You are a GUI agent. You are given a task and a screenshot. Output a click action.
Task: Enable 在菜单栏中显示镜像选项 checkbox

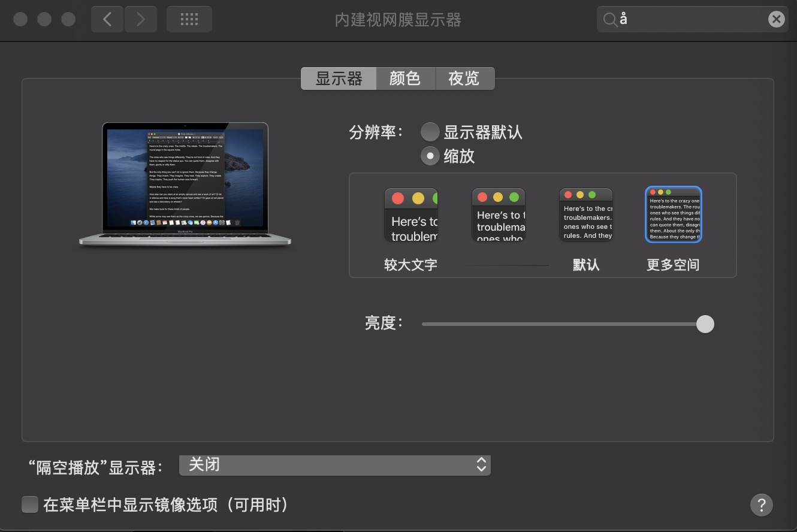(x=30, y=504)
